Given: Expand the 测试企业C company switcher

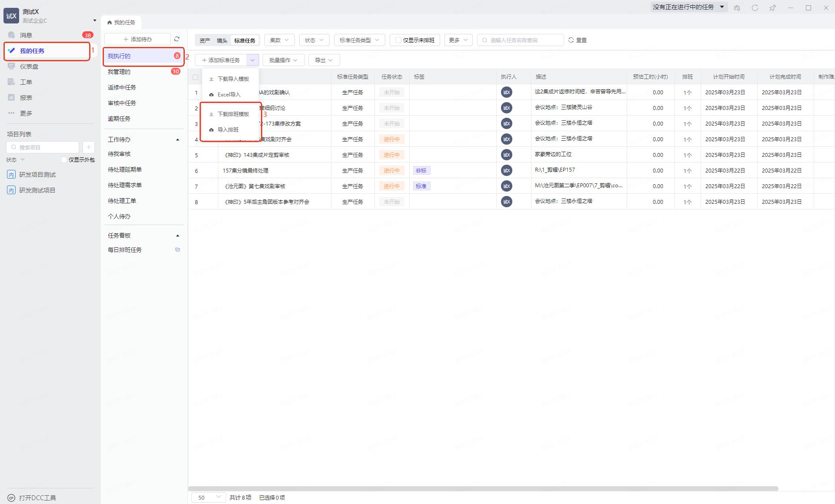Looking at the screenshot, I should [94, 20].
